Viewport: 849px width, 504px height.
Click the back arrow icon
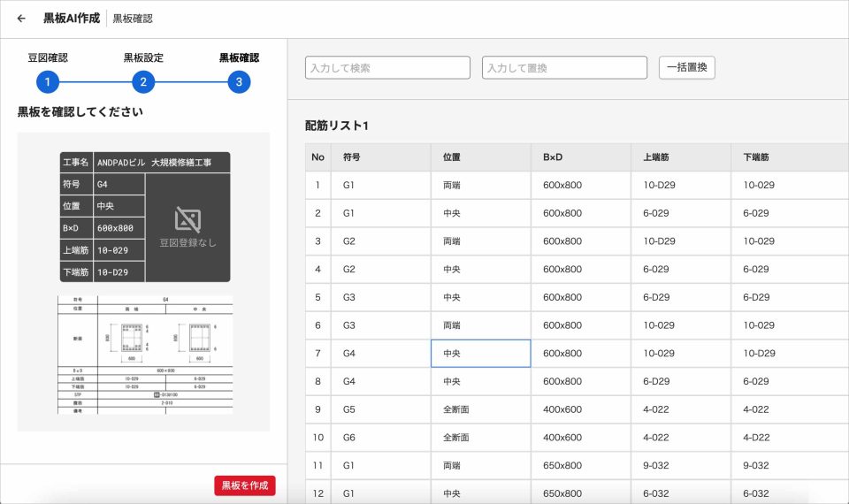pos(21,19)
